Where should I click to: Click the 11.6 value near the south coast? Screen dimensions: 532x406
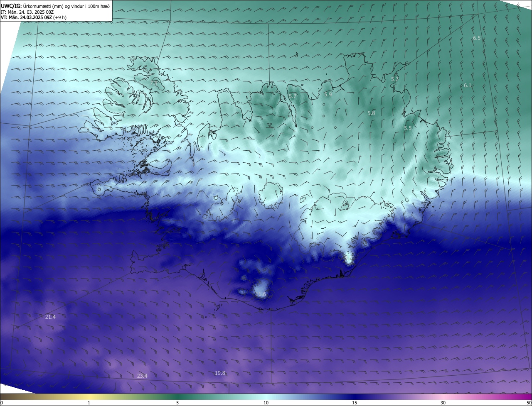click(x=261, y=294)
